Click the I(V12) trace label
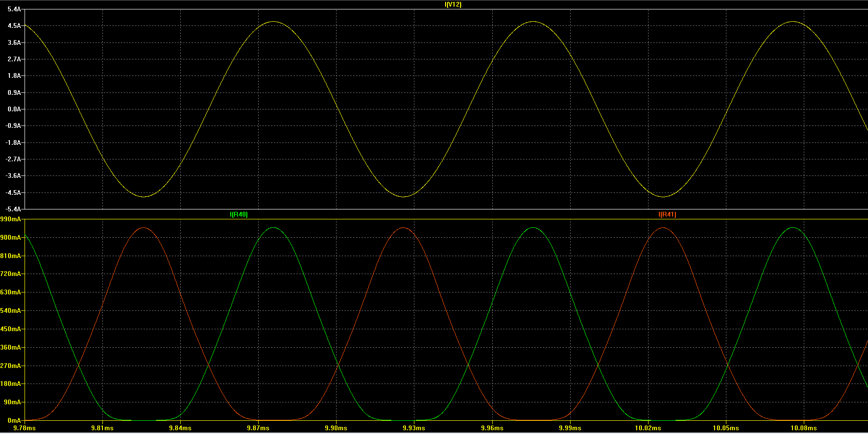Viewport: 868px width, 434px height. point(453,5)
